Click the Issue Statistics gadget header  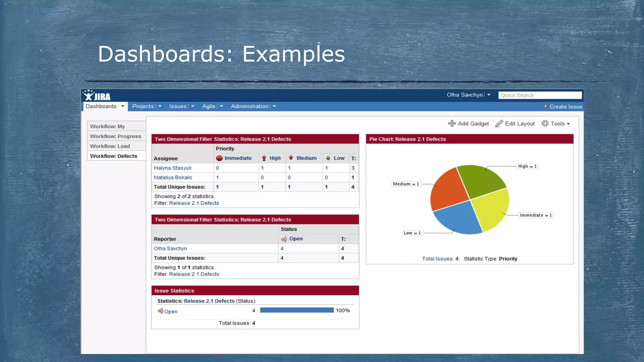pos(255,290)
